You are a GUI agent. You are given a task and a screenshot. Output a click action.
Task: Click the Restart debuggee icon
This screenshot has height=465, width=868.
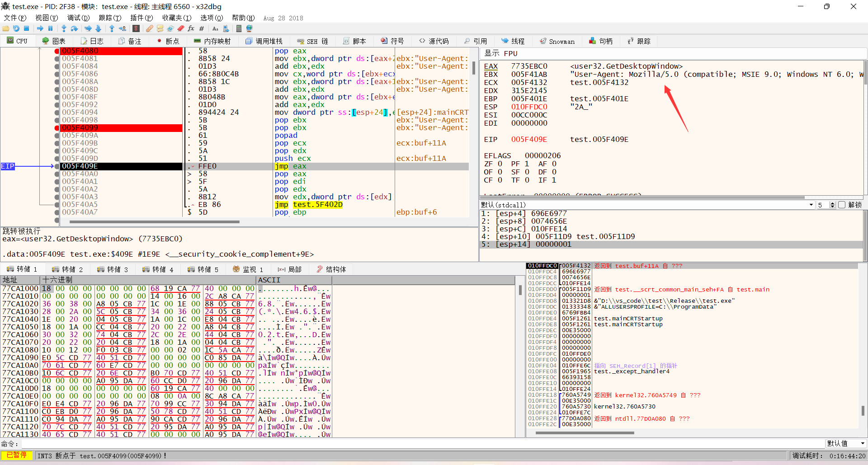[x=16, y=28]
